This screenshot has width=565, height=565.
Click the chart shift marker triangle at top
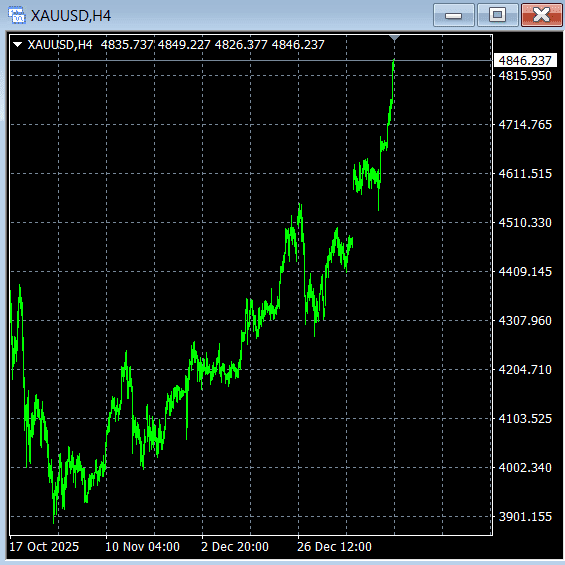(395, 38)
